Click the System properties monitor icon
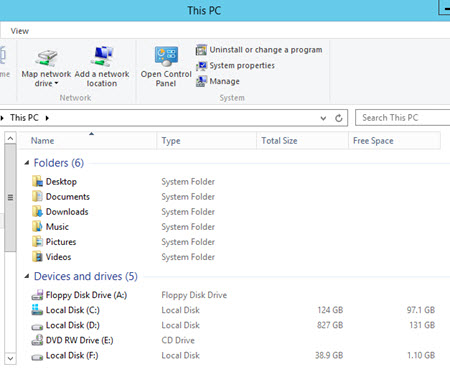450x372 pixels. pos(201,66)
